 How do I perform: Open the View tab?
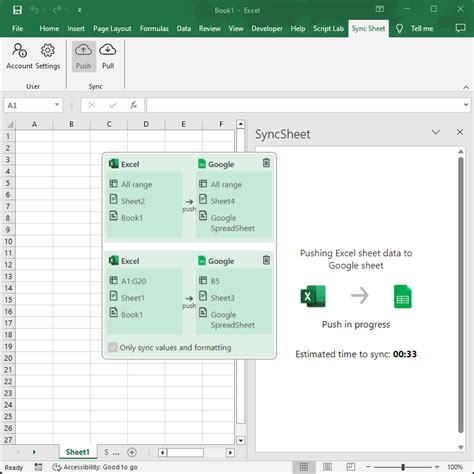[x=236, y=29]
